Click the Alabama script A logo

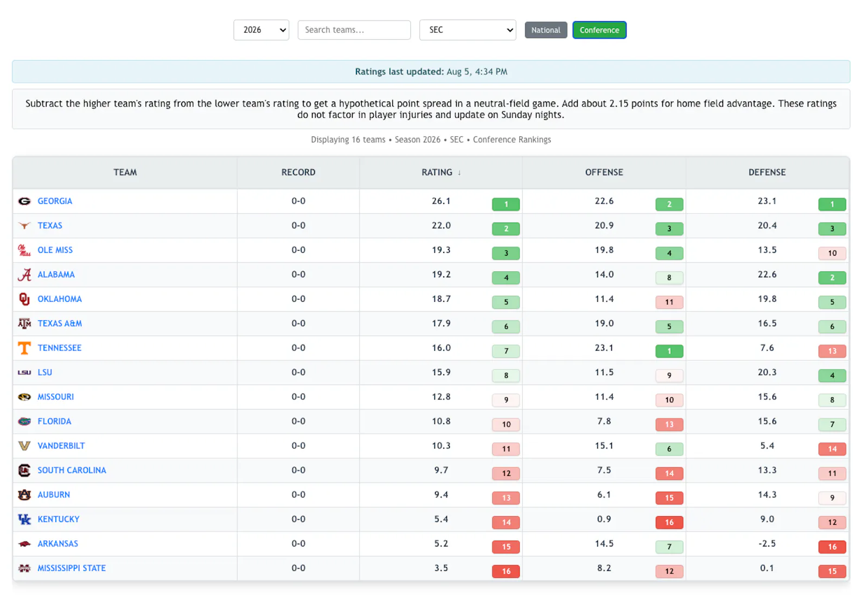tap(24, 275)
